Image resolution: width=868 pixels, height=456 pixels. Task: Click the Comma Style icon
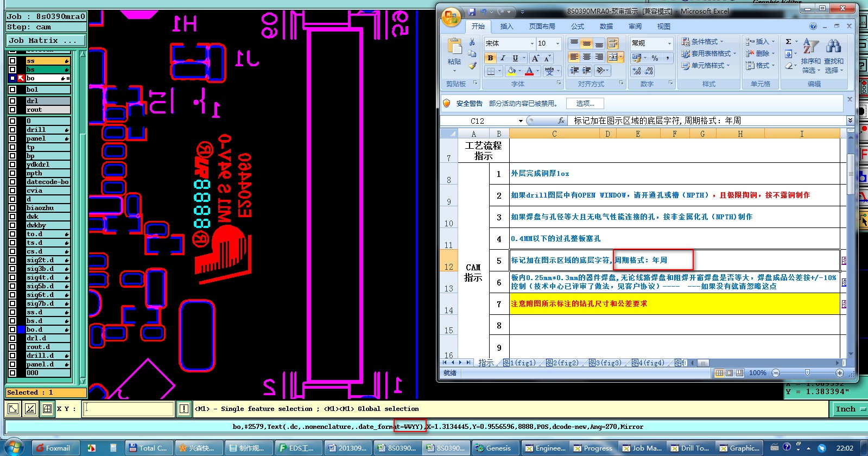(668, 58)
